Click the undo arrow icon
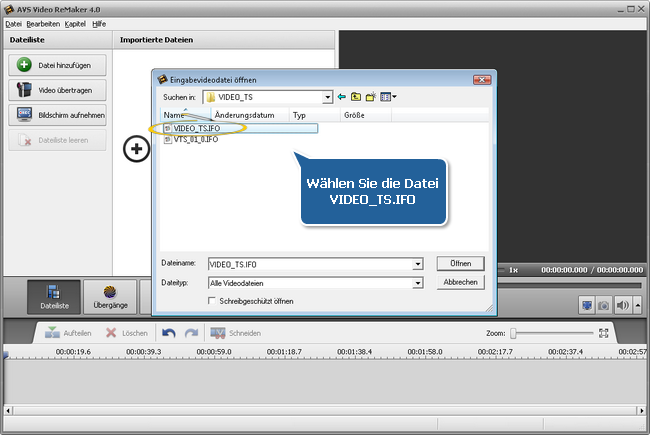 (x=169, y=333)
